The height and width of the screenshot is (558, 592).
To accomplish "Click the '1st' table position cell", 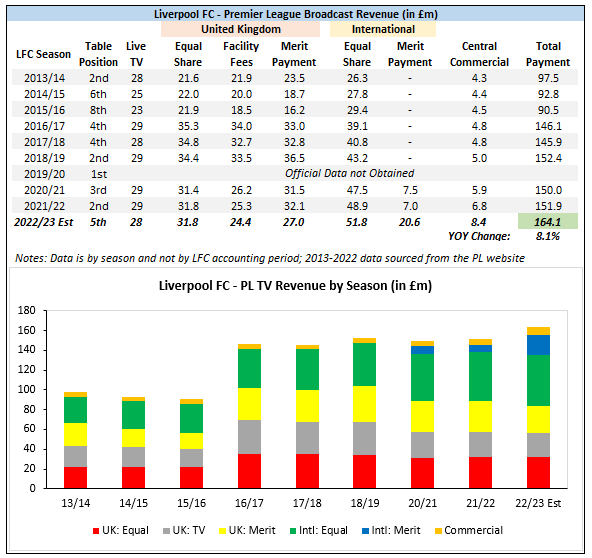I will tap(99, 174).
